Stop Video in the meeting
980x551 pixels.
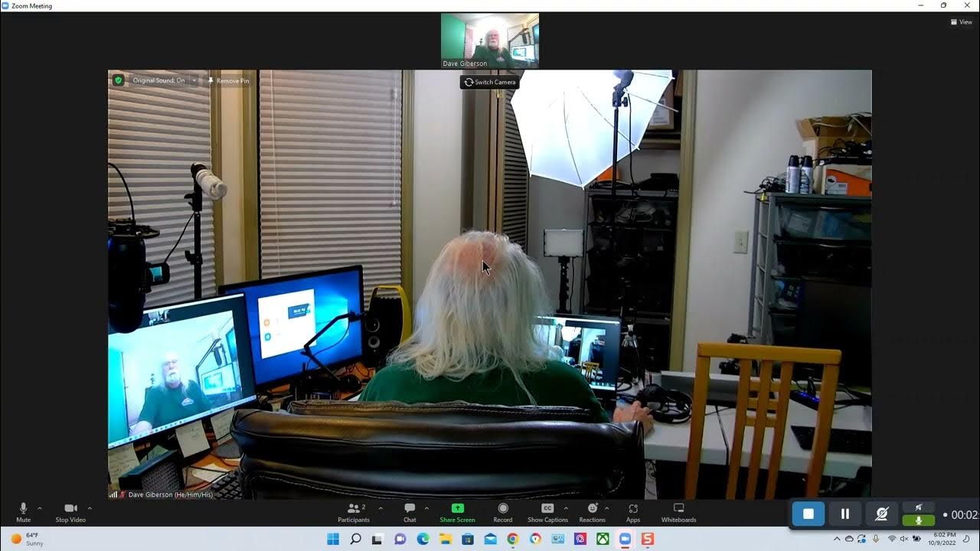click(70, 512)
